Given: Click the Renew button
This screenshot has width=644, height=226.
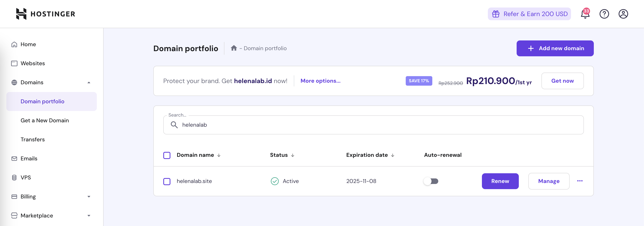Looking at the screenshot, I should tap(500, 181).
